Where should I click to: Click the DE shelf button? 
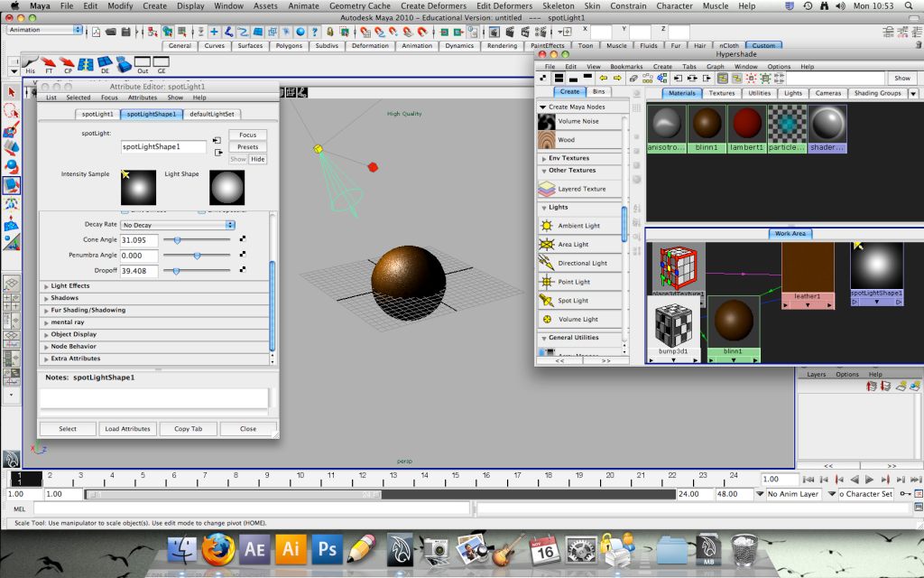tap(105, 64)
